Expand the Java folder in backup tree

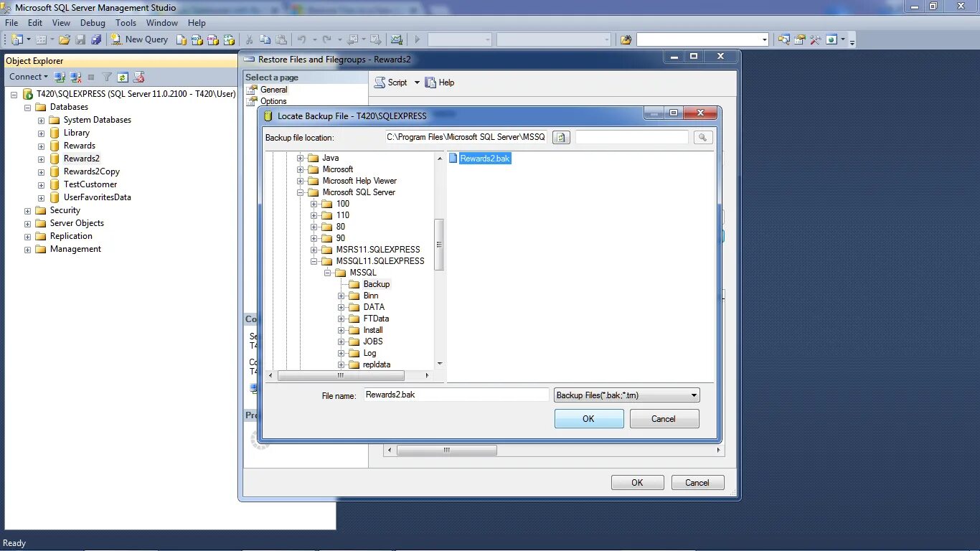pos(301,158)
